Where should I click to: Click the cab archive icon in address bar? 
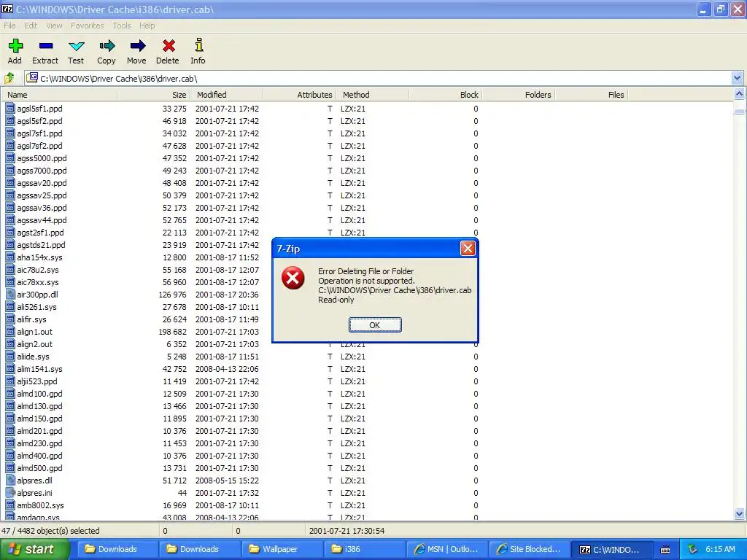[32, 77]
